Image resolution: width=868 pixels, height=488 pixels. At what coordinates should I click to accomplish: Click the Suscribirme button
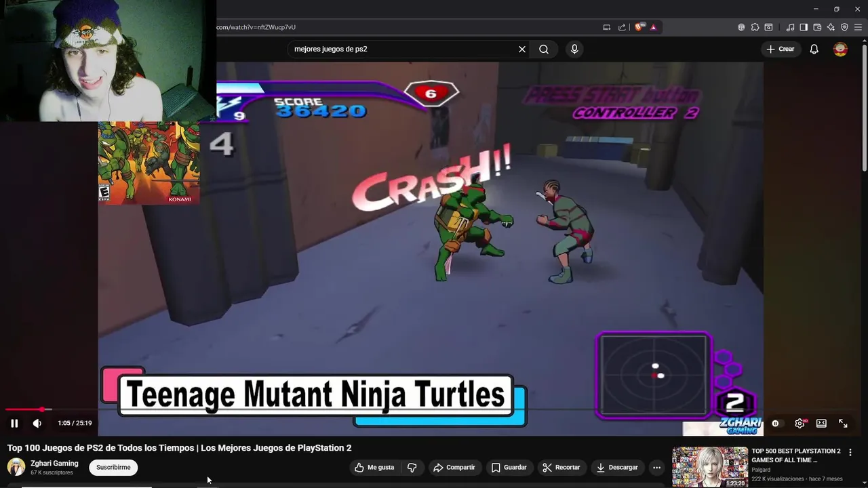coord(113,468)
